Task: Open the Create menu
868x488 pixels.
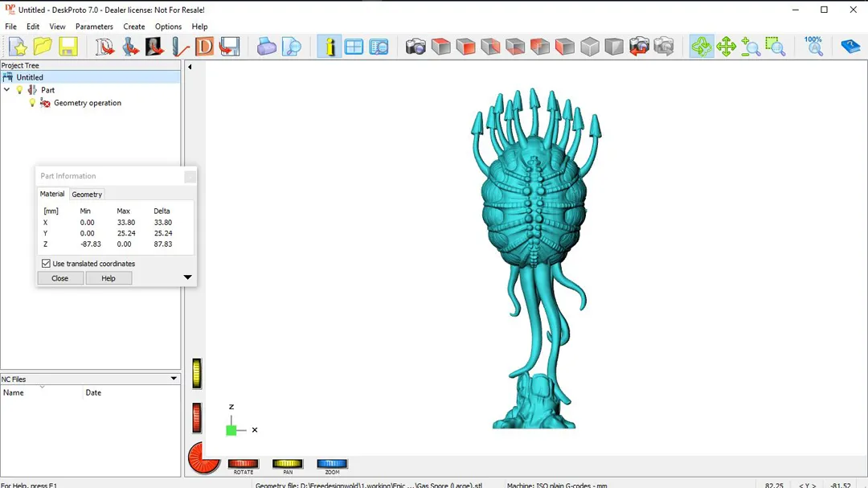Action: click(x=134, y=27)
